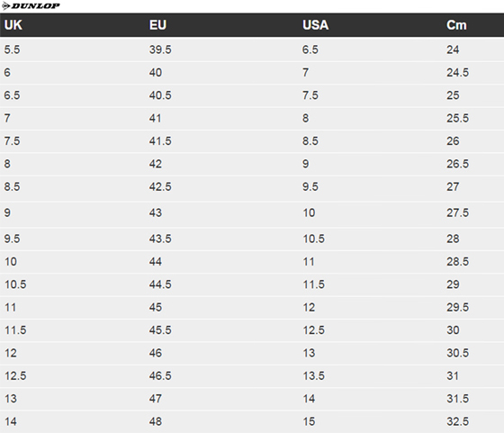Click USA size 10.5 cell
The height and width of the screenshot is (433, 504).
click(x=313, y=239)
